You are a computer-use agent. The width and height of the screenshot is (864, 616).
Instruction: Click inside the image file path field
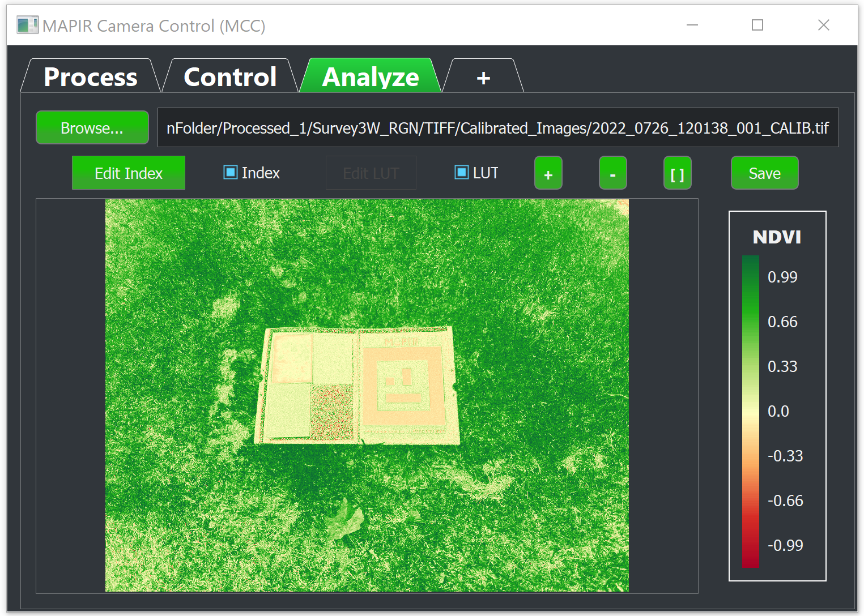(x=497, y=128)
